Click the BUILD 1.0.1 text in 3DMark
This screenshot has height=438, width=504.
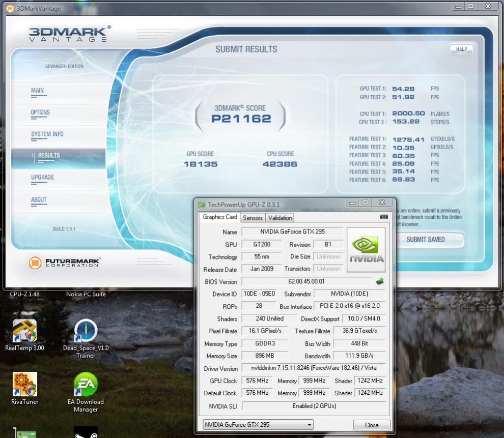pos(64,229)
